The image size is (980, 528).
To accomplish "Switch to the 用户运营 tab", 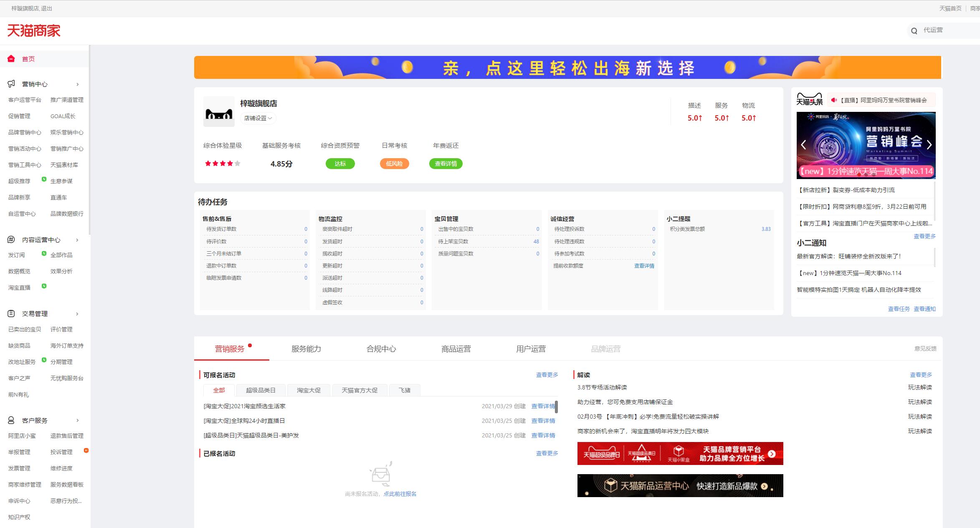I will (x=531, y=349).
